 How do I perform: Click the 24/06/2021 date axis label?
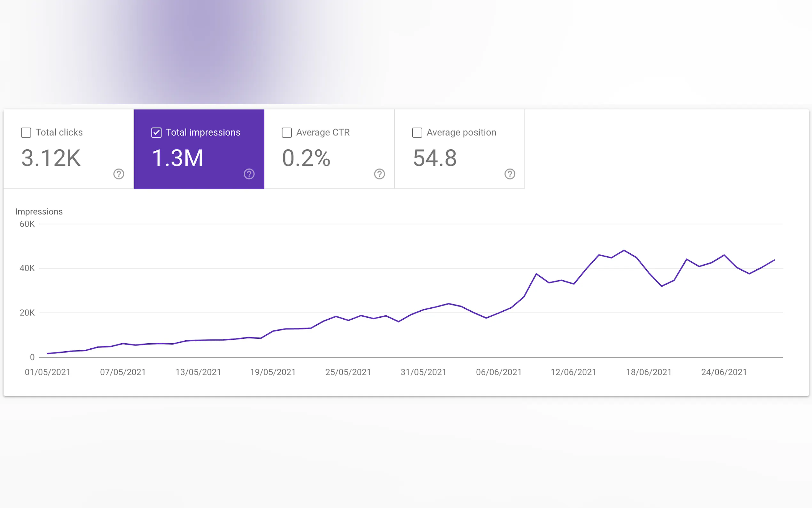click(x=724, y=372)
